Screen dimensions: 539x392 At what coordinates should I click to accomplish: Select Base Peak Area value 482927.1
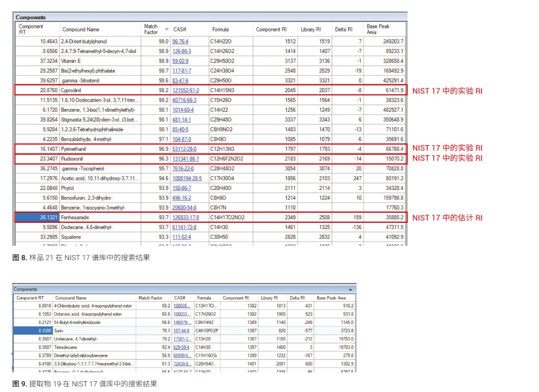[393, 110]
